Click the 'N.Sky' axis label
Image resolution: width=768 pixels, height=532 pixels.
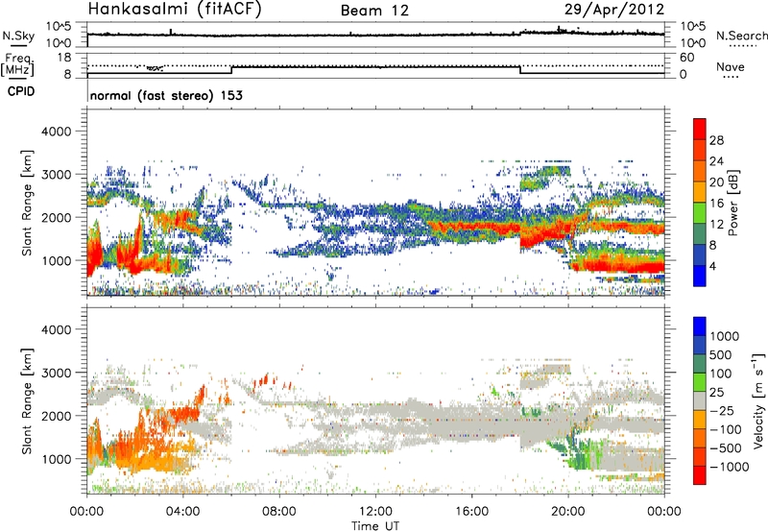pyautogui.click(x=18, y=36)
